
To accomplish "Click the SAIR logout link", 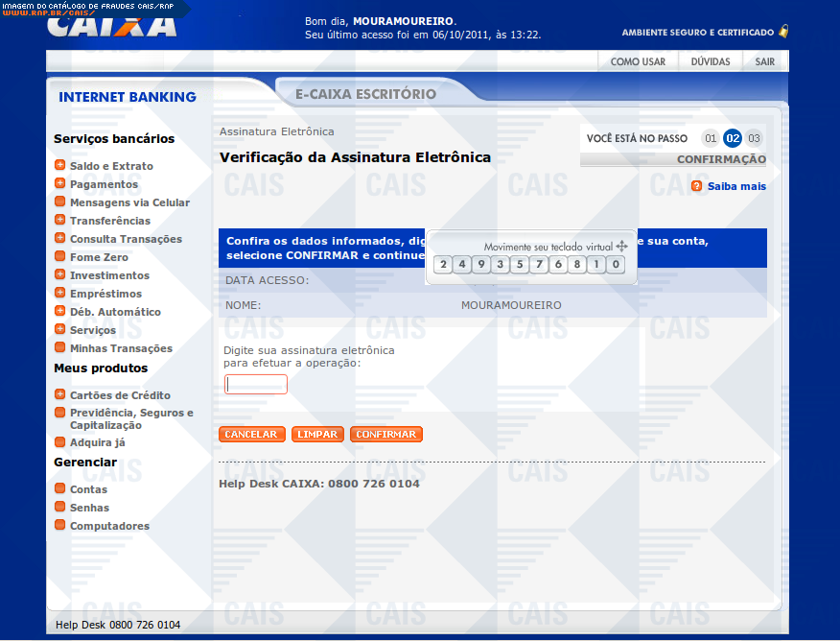I will [764, 61].
